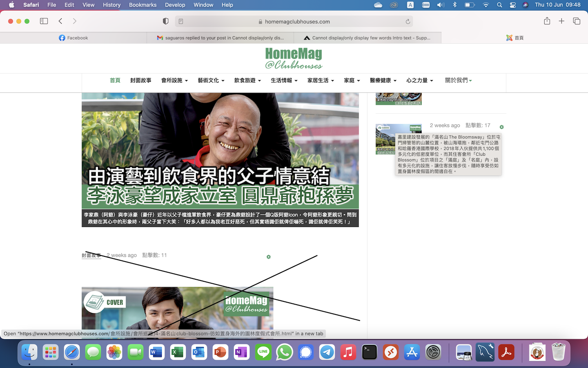Viewport: 588px width, 368px height.
Task: Open the Share icon in Safari toolbar
Action: point(547,21)
